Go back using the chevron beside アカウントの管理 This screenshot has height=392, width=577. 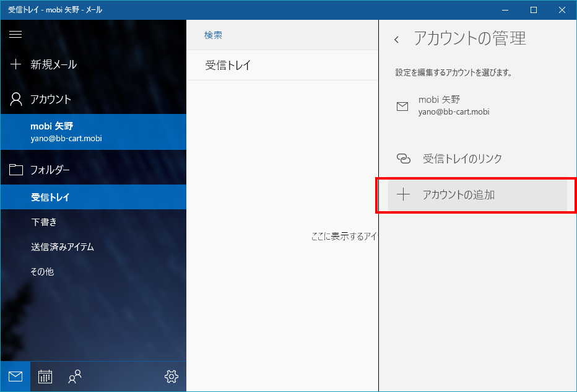pos(396,38)
